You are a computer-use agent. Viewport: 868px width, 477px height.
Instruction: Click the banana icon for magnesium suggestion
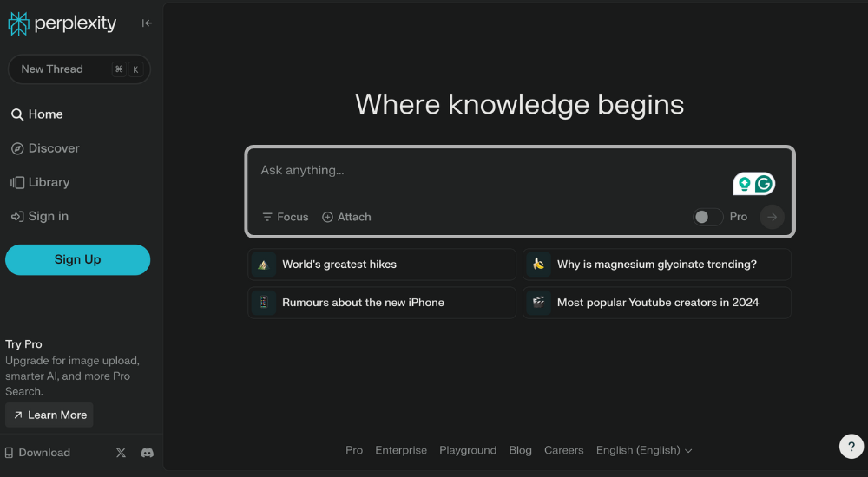[x=538, y=265]
